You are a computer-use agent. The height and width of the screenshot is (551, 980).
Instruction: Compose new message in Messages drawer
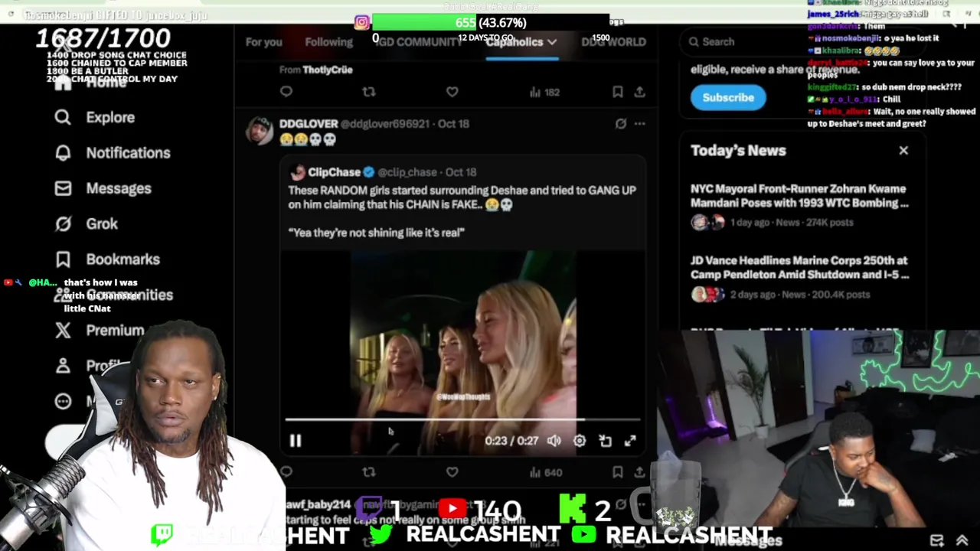[x=936, y=540]
